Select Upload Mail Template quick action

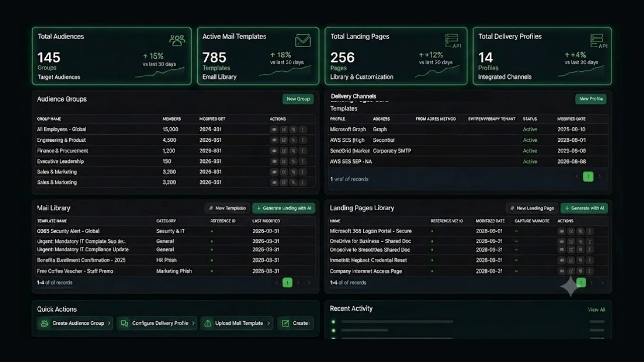tap(236, 323)
